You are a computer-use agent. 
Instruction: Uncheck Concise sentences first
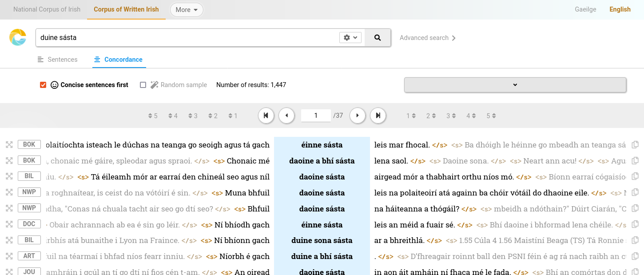coord(43,85)
